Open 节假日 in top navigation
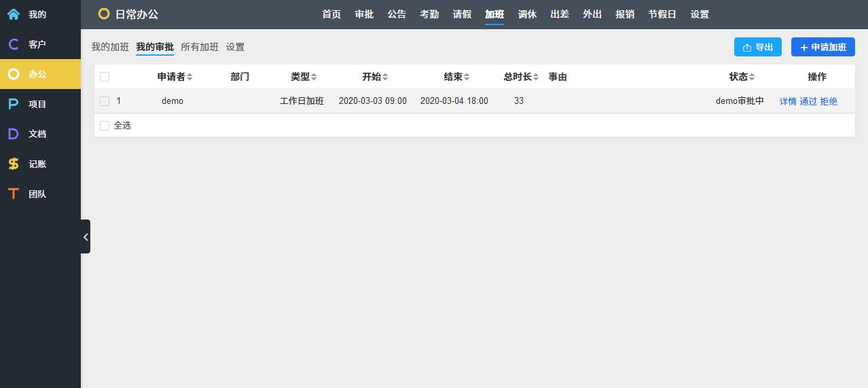The image size is (868, 388). pyautogui.click(x=662, y=14)
